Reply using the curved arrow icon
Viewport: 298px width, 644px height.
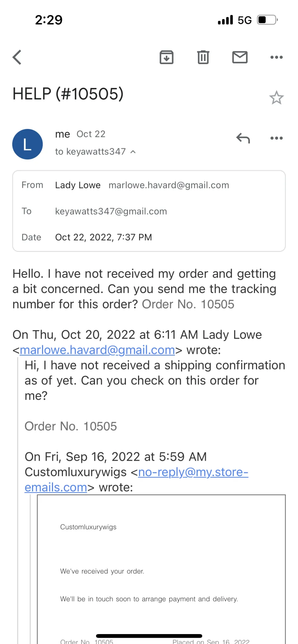243,138
